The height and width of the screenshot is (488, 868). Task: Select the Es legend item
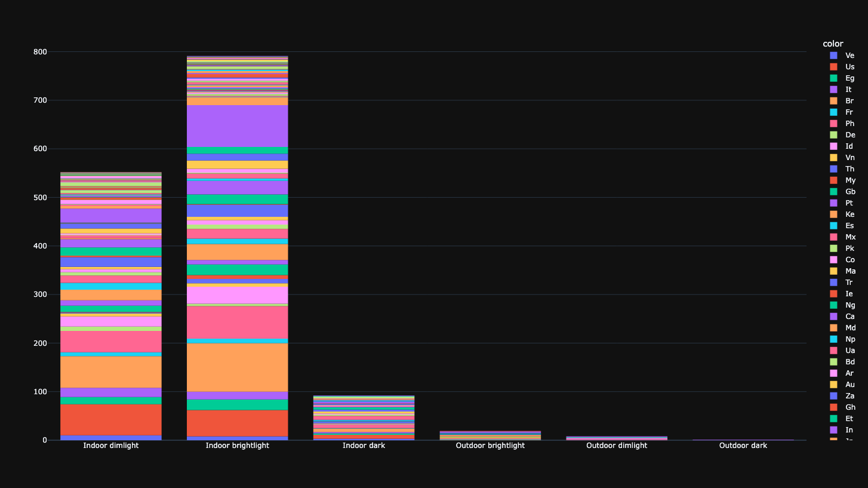pyautogui.click(x=842, y=226)
